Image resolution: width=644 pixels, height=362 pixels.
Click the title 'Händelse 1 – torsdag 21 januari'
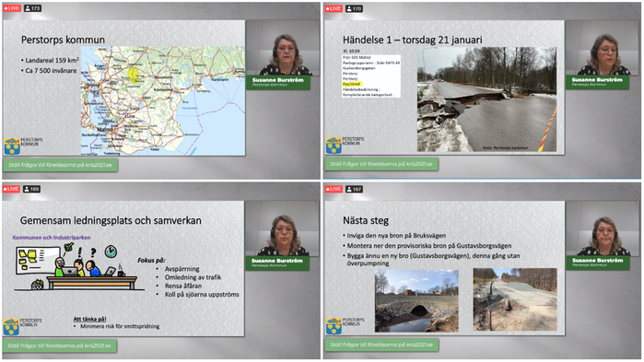(x=413, y=40)
